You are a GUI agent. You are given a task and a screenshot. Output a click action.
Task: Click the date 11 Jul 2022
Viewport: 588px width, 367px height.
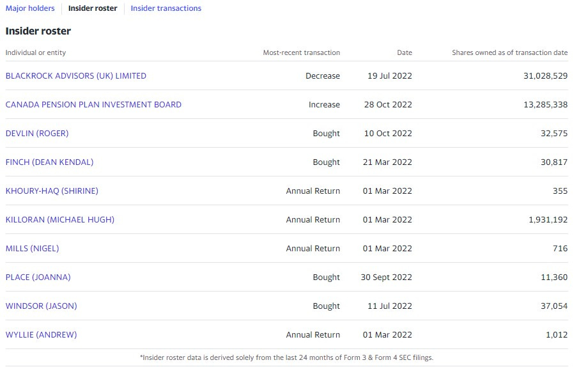coord(390,306)
